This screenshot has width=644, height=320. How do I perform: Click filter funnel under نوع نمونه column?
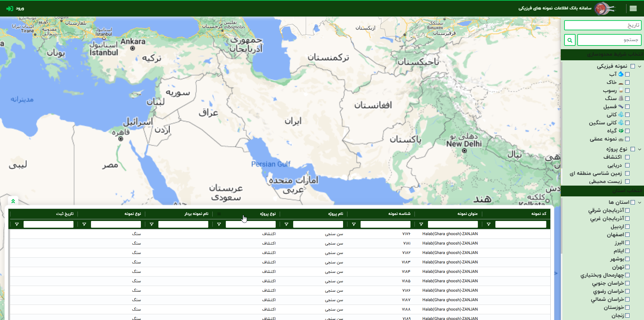84,224
